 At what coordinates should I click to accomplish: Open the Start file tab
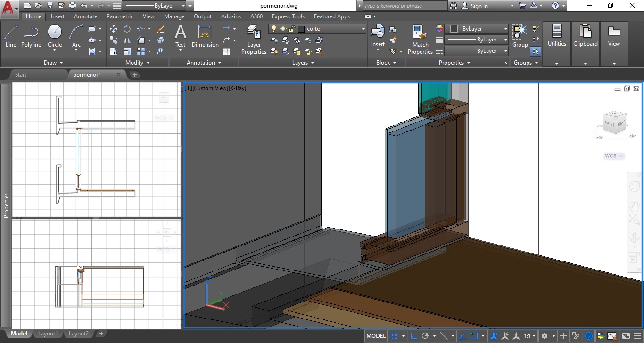[21, 74]
